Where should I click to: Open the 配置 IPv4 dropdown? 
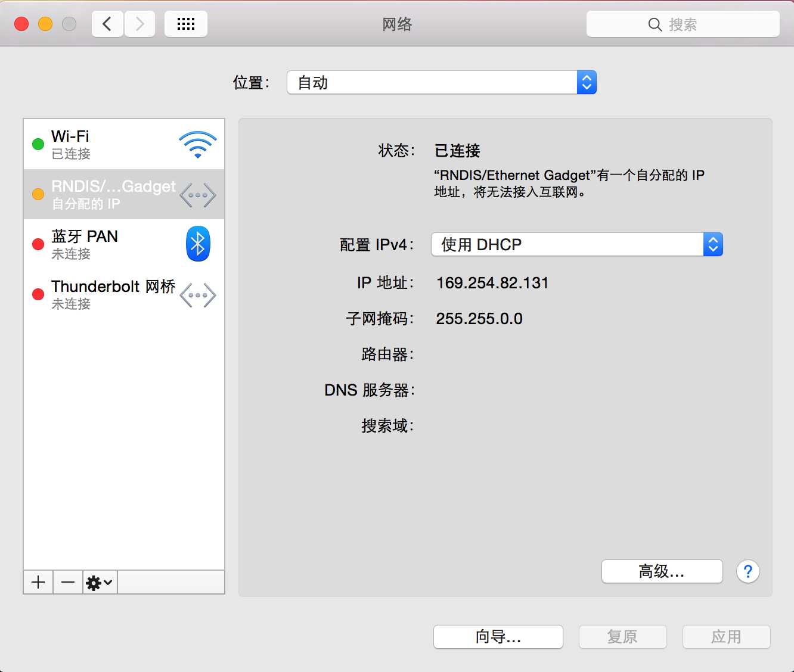coord(576,244)
